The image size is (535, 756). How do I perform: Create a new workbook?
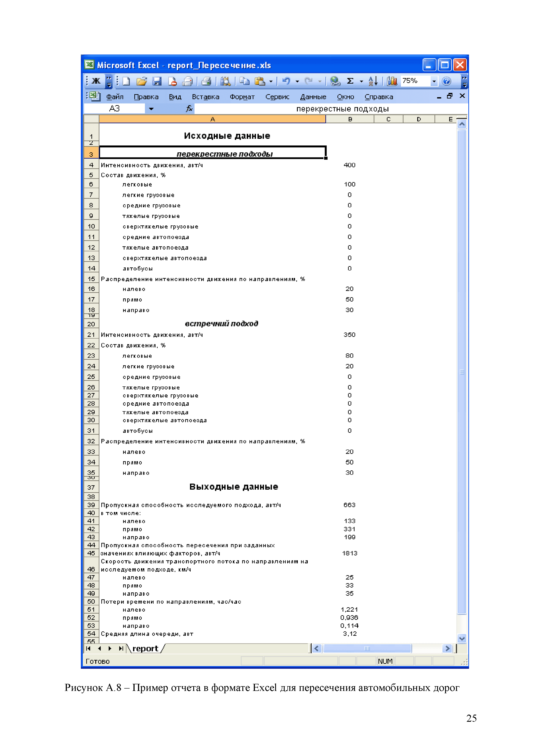pos(126,81)
